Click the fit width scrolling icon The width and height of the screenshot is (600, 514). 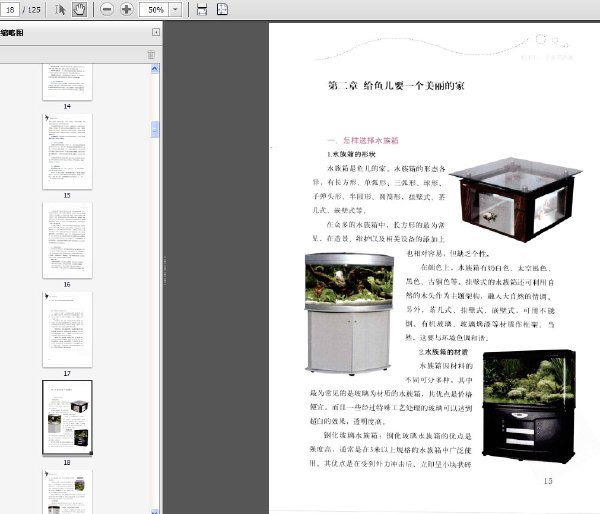202,10
